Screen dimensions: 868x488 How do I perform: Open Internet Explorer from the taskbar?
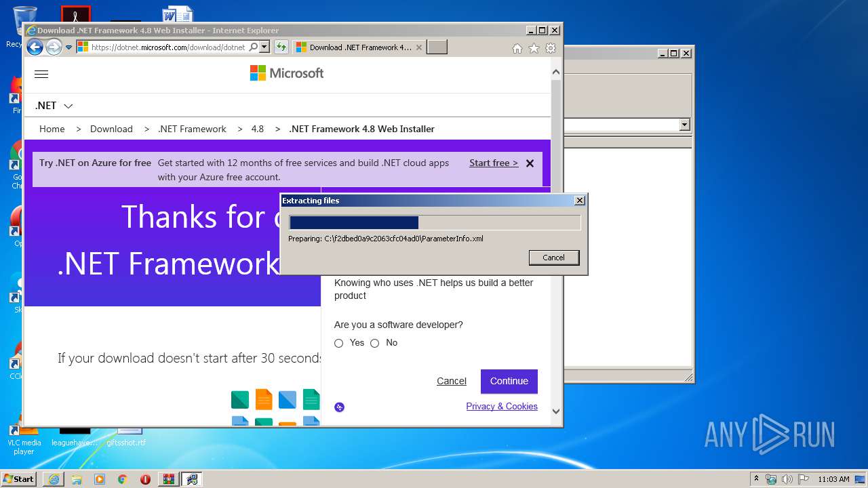pos(54,479)
